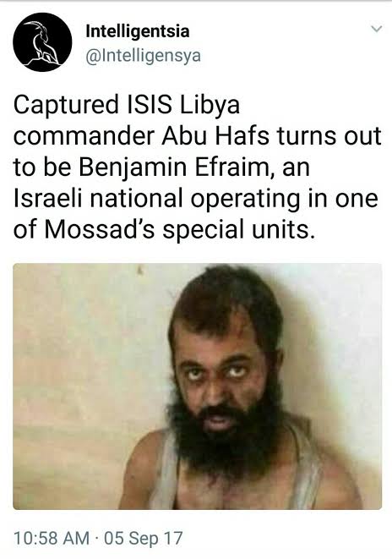Select the 'Captured ISIS Libya' text line
Viewport: 392px width, 559px height.
(x=127, y=105)
